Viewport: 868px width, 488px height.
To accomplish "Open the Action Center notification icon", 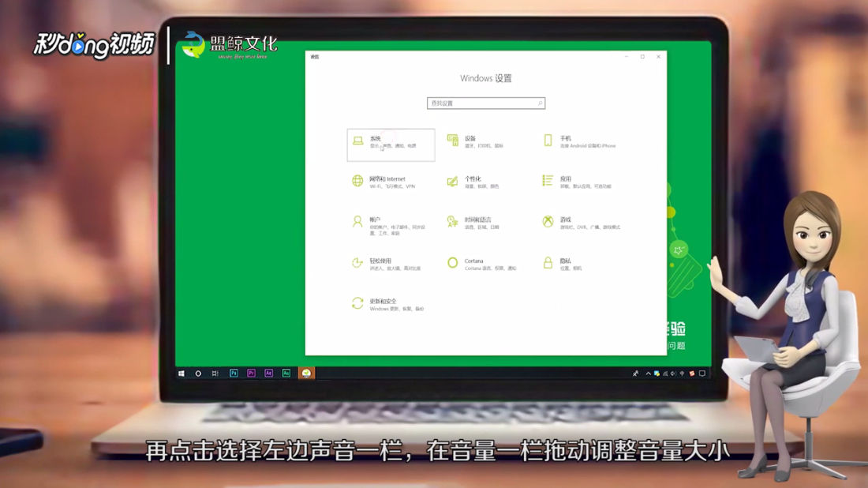I will pyautogui.click(x=702, y=374).
